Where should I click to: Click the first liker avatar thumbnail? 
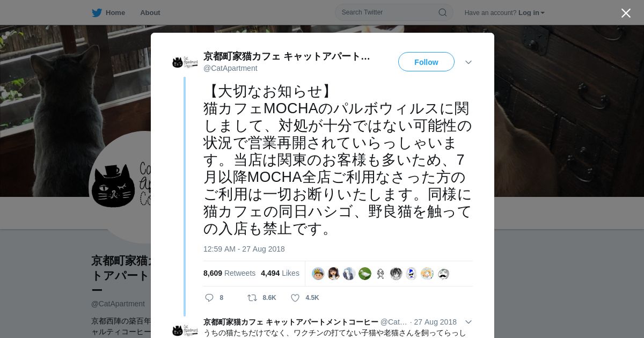[318, 274]
